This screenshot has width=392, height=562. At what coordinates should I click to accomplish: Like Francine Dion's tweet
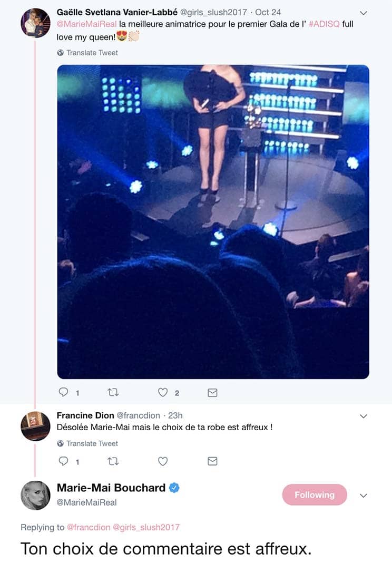point(163,461)
